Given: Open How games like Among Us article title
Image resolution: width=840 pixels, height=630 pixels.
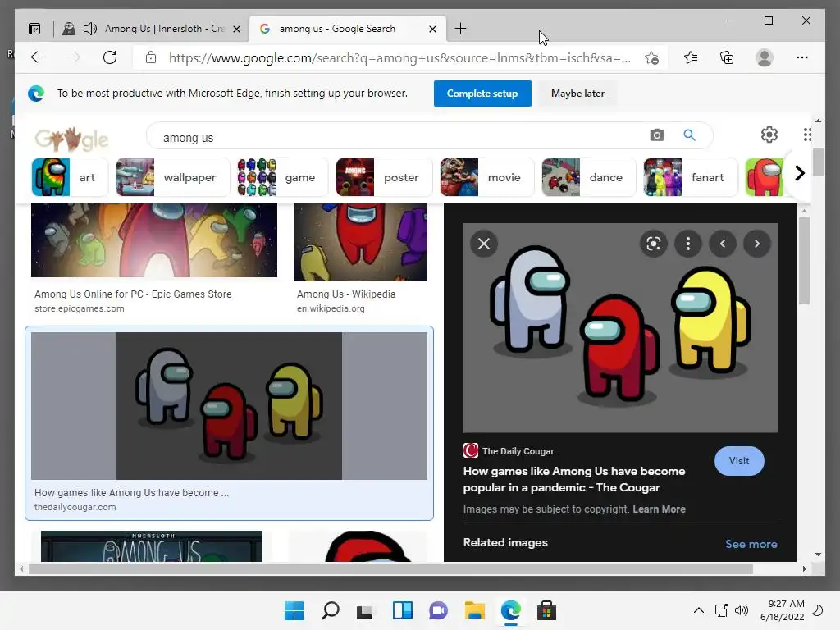Looking at the screenshot, I should (573, 479).
